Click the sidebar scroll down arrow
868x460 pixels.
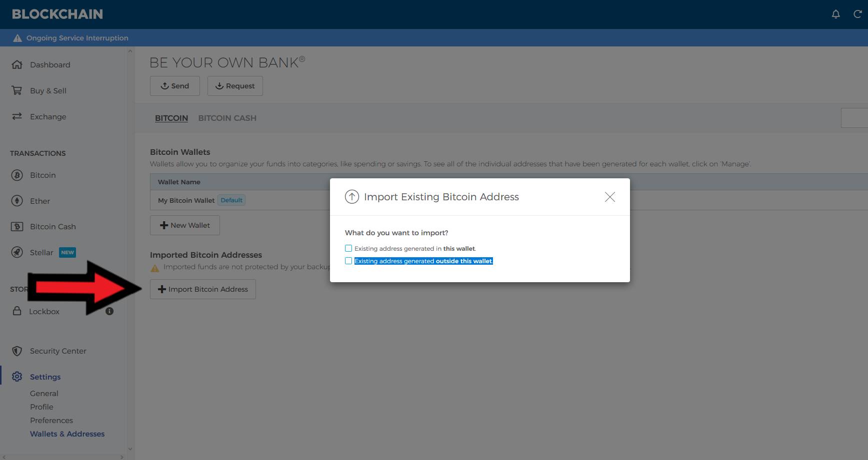(130, 449)
